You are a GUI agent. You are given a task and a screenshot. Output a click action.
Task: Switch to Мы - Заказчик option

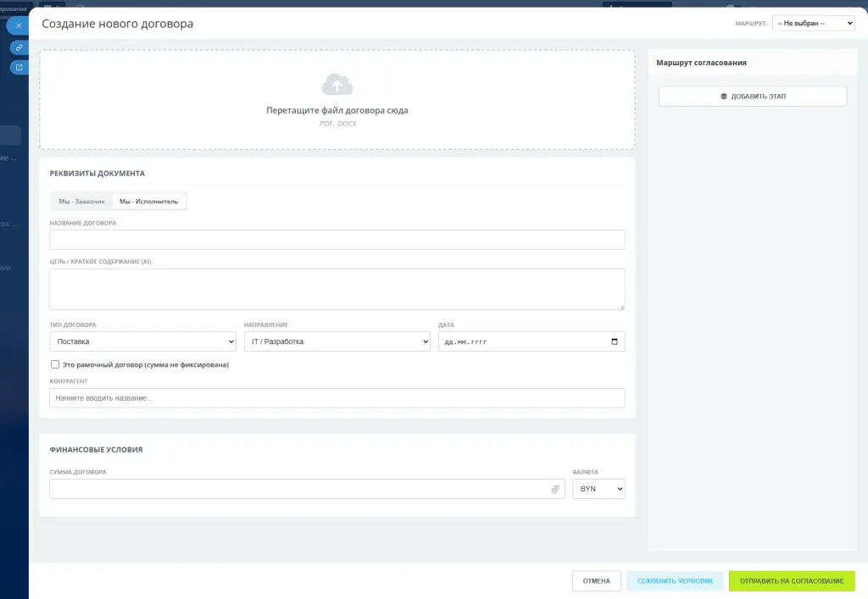[x=81, y=202]
